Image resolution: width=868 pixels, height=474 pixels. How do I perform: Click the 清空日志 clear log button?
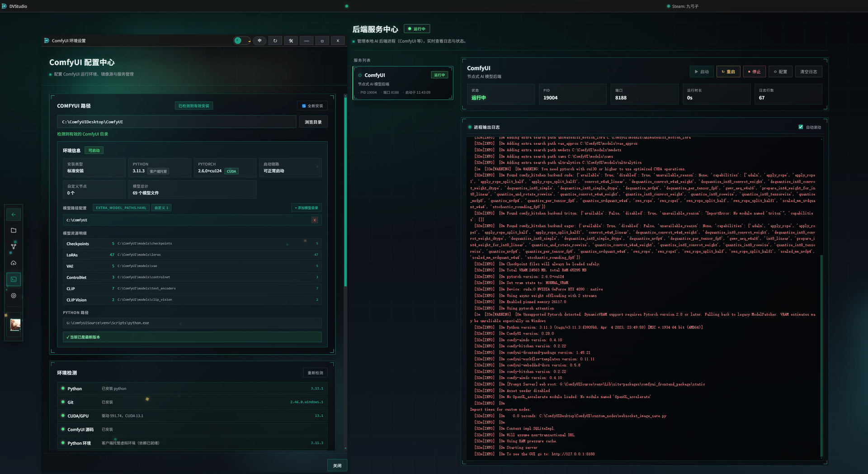coord(809,71)
